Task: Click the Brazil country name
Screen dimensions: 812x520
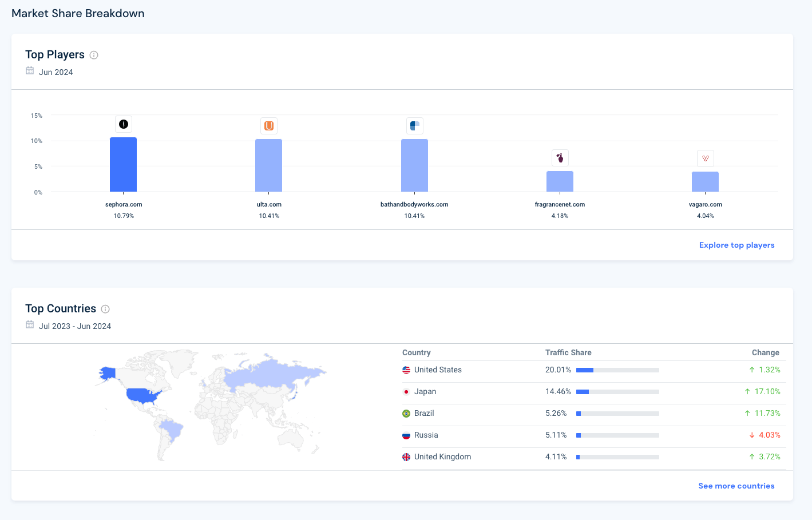Action: coord(424,414)
